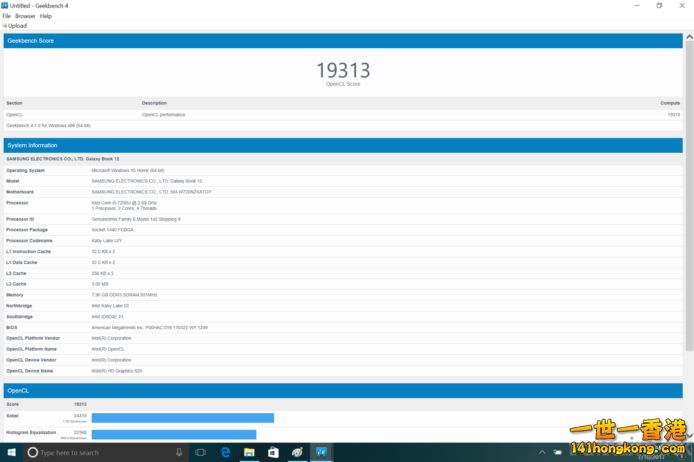Click the Histogram Equalization row label
Image resolution: width=694 pixels, height=462 pixels.
click(x=31, y=432)
